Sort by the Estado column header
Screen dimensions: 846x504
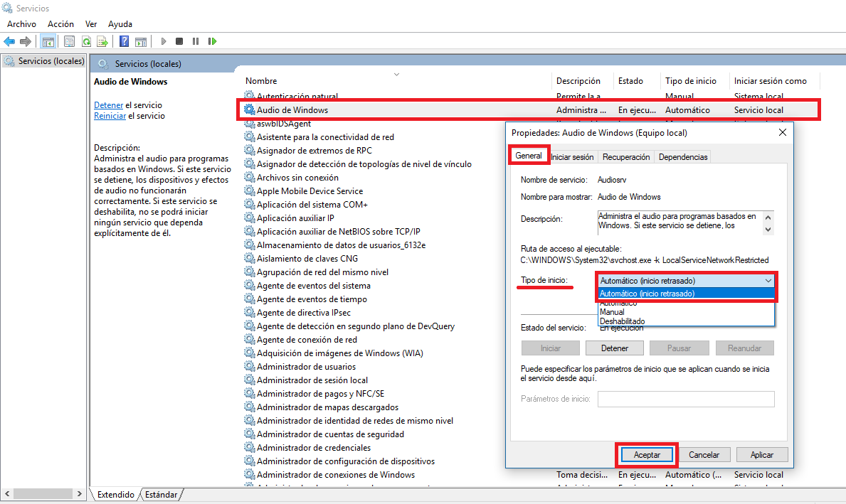tap(630, 81)
